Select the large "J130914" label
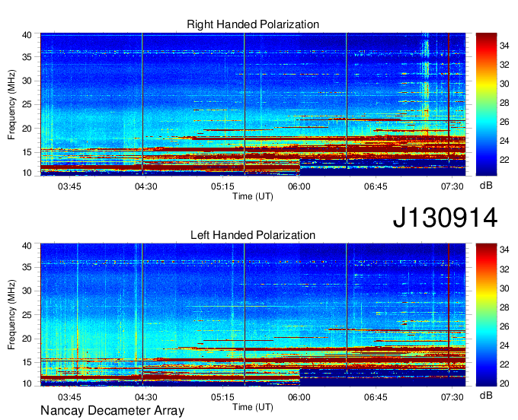The width and height of the screenshot is (518, 420). coord(445,218)
